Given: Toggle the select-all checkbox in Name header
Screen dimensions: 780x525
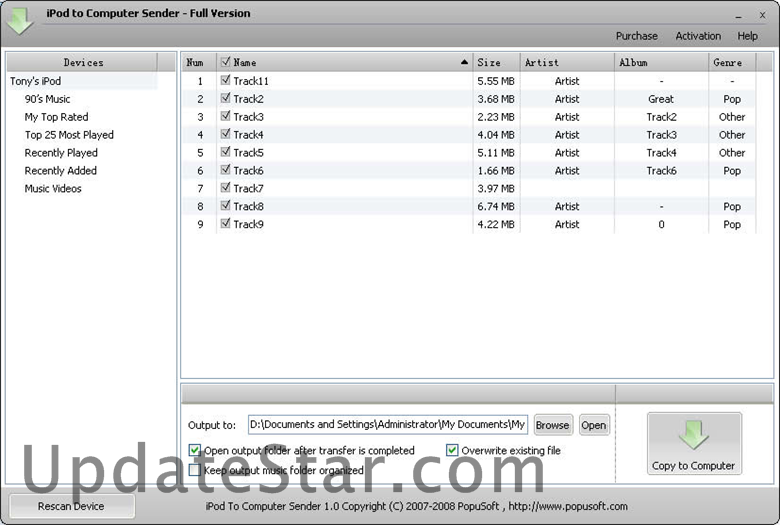Looking at the screenshot, I should click(x=225, y=62).
